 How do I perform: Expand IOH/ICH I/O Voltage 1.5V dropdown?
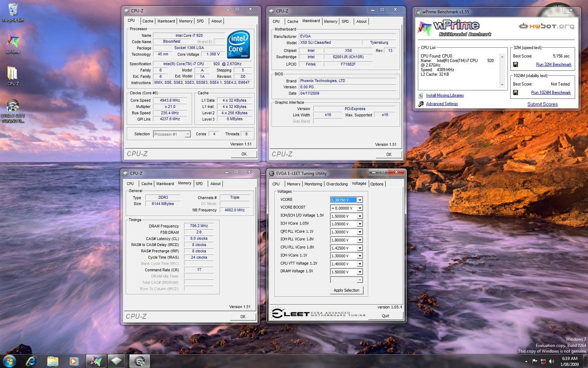pos(360,216)
